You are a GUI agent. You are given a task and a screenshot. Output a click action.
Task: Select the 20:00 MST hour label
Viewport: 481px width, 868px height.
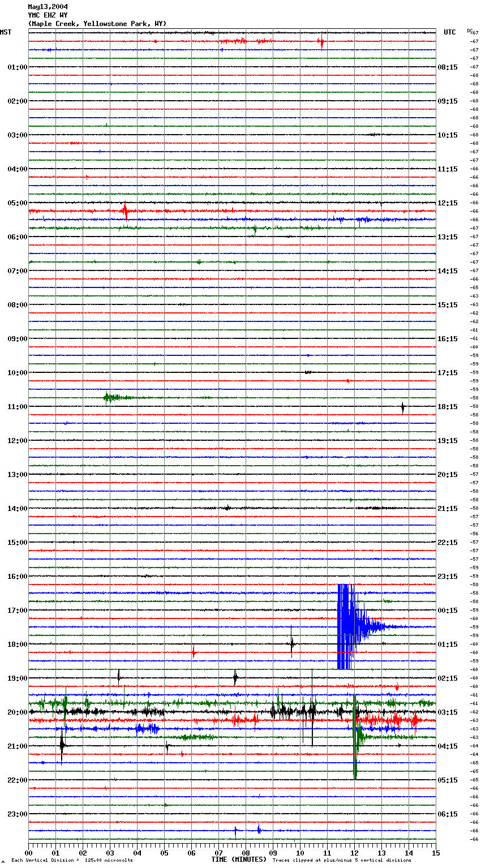coord(17,712)
